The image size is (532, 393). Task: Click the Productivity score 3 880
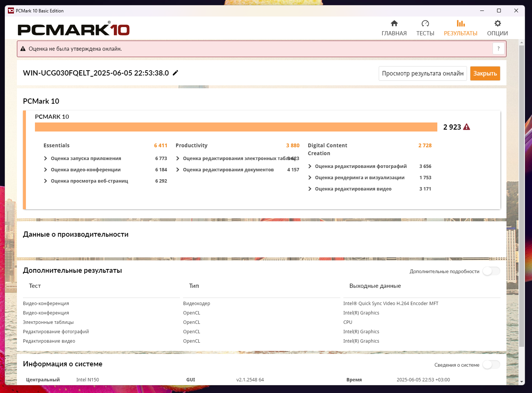tap(293, 145)
